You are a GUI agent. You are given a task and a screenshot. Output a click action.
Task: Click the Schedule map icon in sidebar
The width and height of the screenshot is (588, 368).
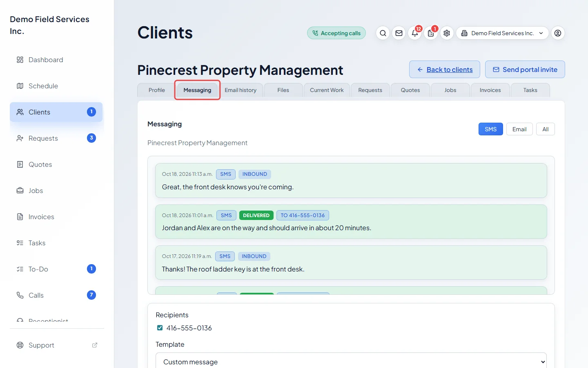pos(20,86)
